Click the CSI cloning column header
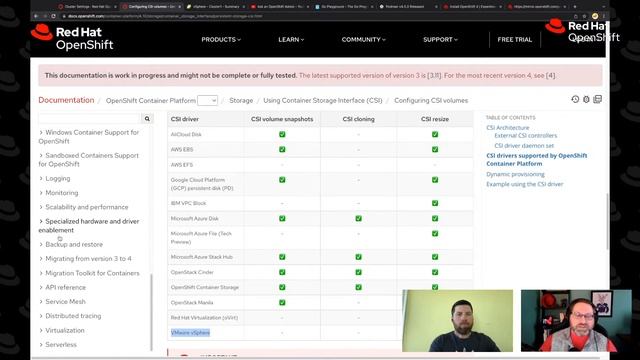640x360 pixels. pos(358,119)
